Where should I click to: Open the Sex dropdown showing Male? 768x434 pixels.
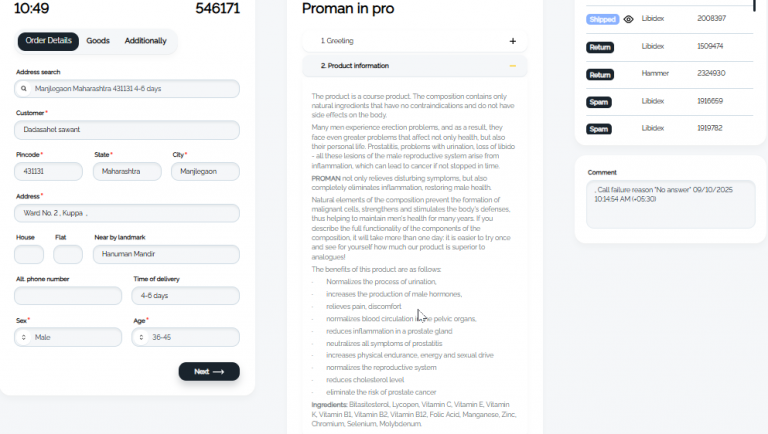point(68,337)
